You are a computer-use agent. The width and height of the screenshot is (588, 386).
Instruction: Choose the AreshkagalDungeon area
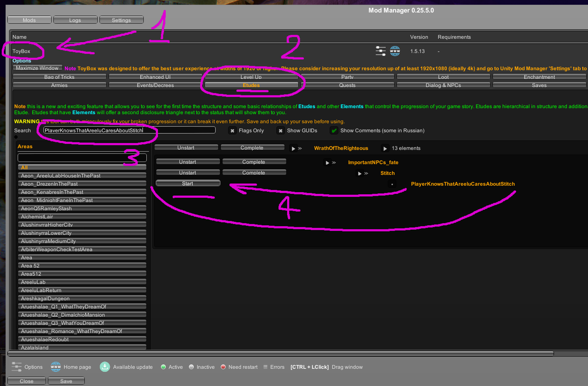[82, 298]
